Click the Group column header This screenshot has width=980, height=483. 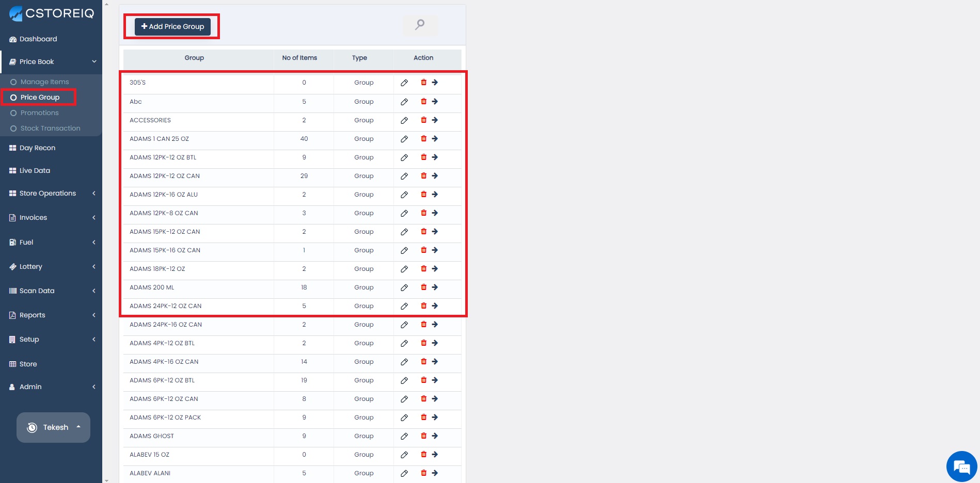tap(194, 58)
